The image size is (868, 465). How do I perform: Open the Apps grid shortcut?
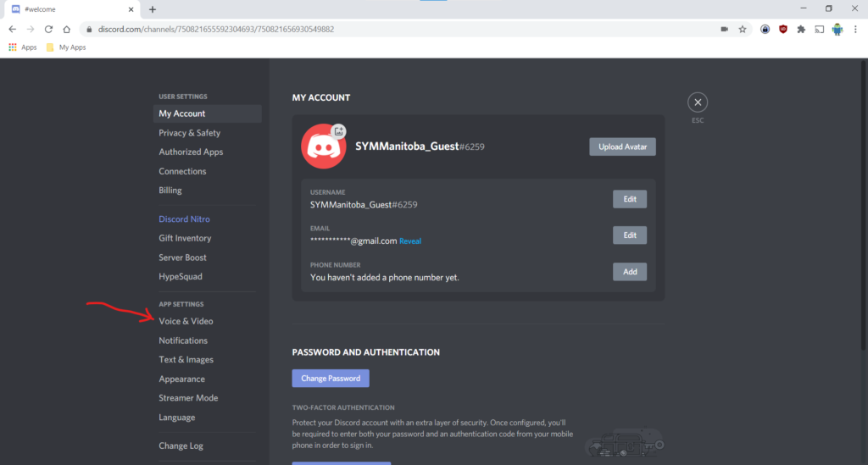(x=23, y=47)
